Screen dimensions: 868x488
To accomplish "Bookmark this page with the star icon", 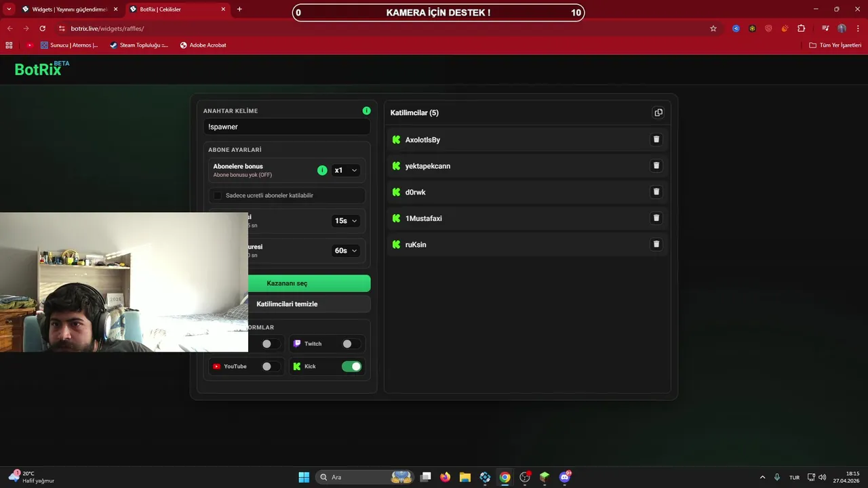I will [x=713, y=28].
